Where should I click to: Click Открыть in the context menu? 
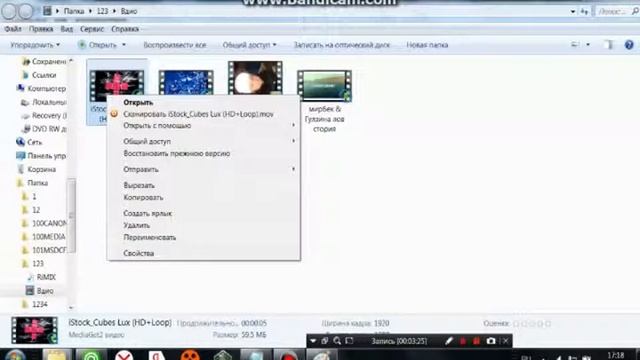point(138,102)
